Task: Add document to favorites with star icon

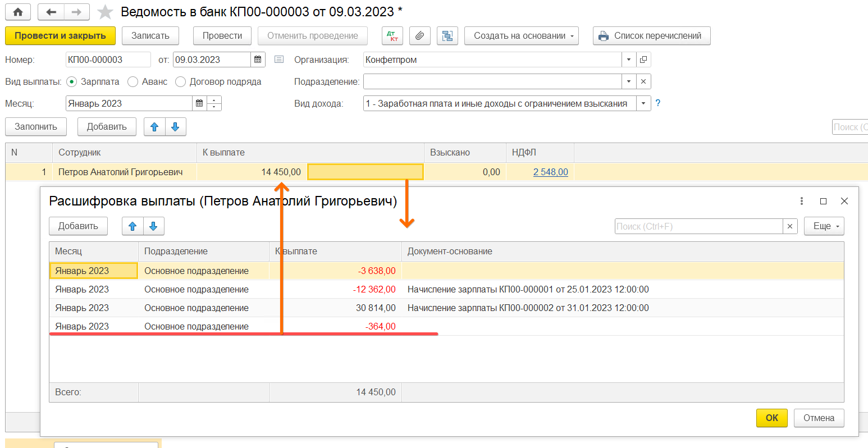Action: 105,12
